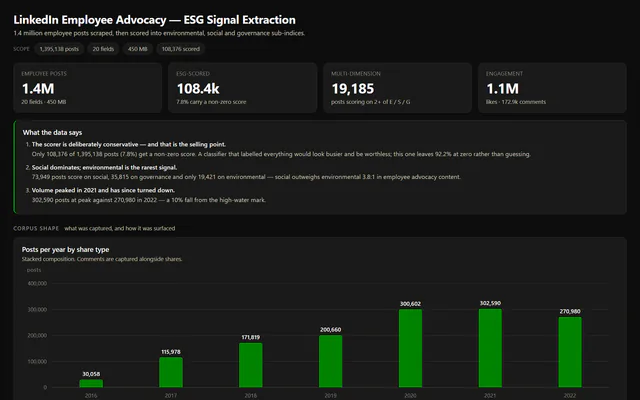Click the 'What the data says' heading
Viewport: 640px width, 400px height.
pos(52,133)
